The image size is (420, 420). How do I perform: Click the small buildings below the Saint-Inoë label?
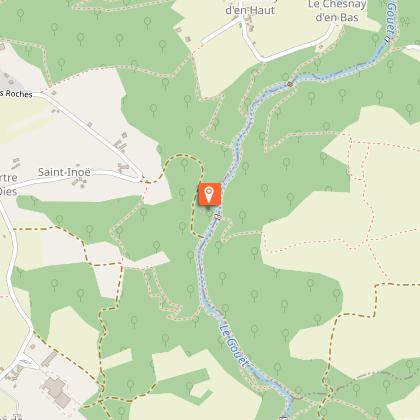tap(80, 182)
